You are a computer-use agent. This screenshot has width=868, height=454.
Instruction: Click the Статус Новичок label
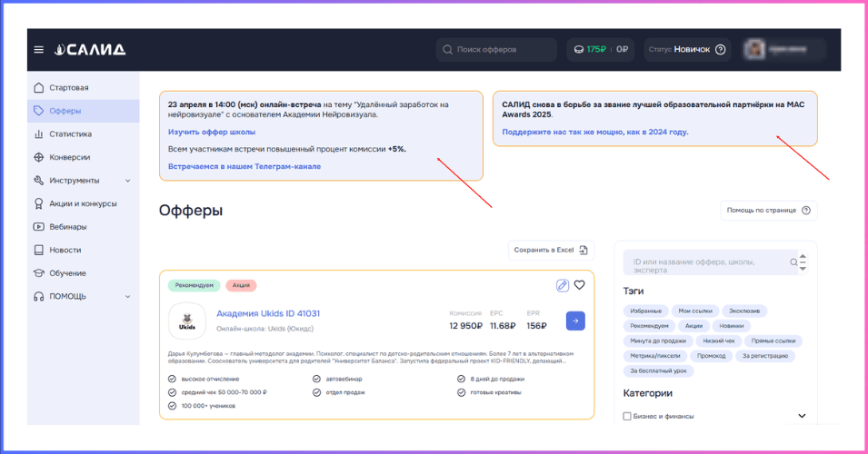click(679, 50)
